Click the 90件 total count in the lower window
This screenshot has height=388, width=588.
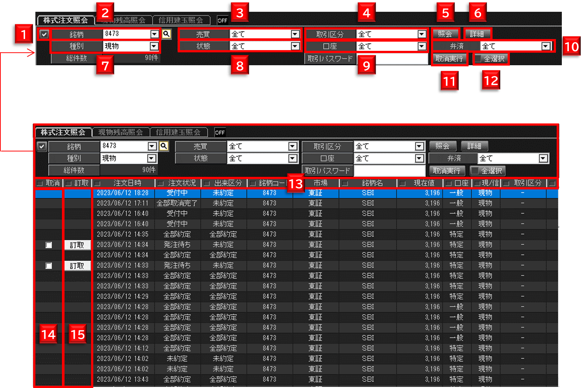pyautogui.click(x=149, y=170)
